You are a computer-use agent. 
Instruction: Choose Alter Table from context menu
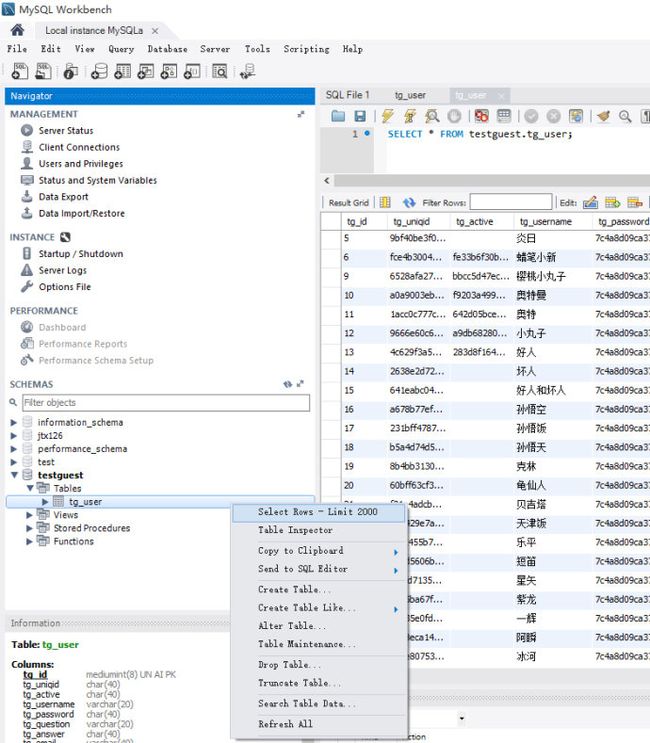pos(320,626)
